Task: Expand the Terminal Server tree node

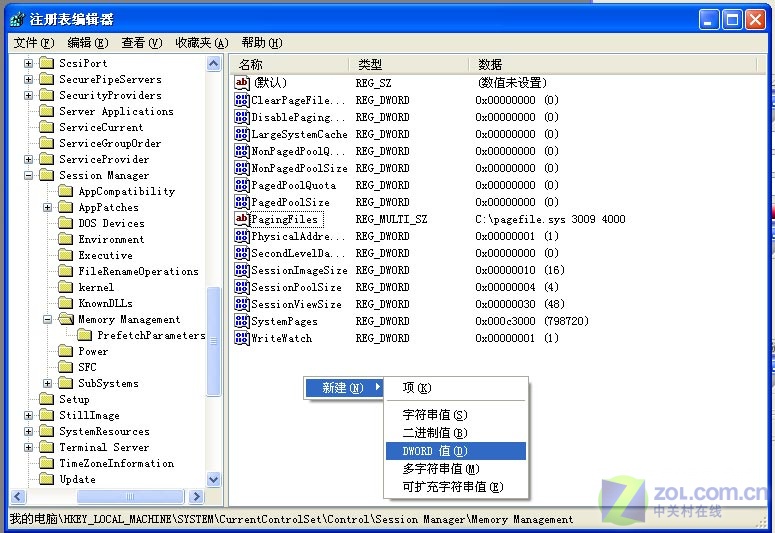Action: pyautogui.click(x=29, y=447)
